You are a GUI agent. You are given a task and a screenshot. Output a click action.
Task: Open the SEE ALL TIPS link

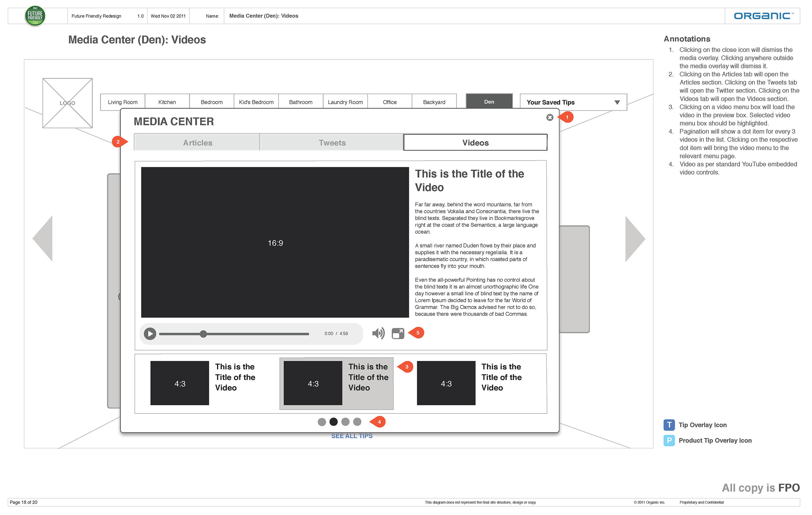(x=352, y=436)
